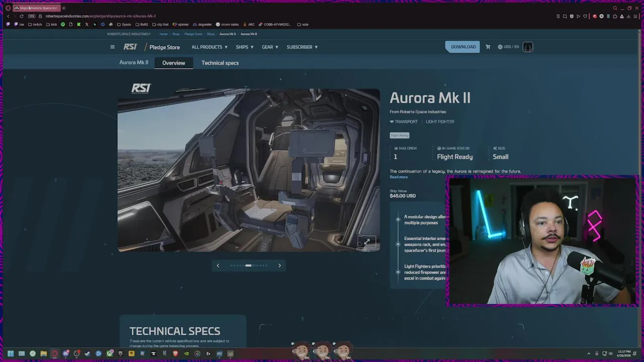Click the TRANSPORT tag
The image size is (644, 362).
click(404, 122)
